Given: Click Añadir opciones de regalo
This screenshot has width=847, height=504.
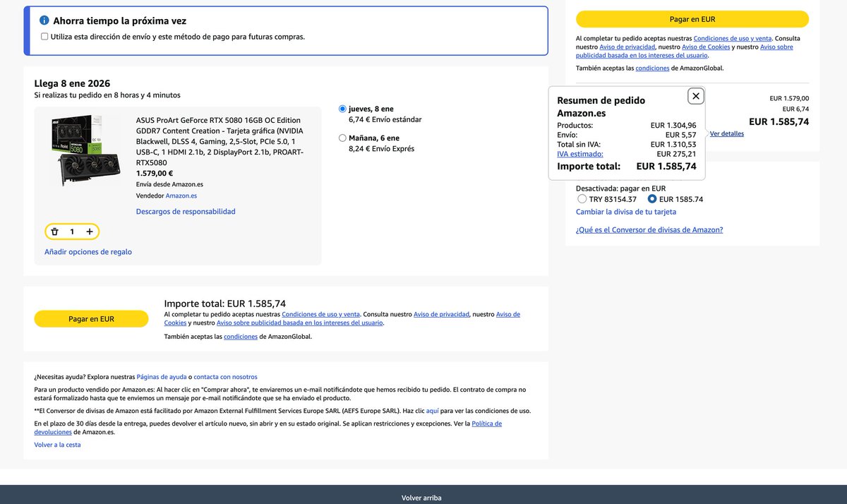Looking at the screenshot, I should click(x=88, y=252).
